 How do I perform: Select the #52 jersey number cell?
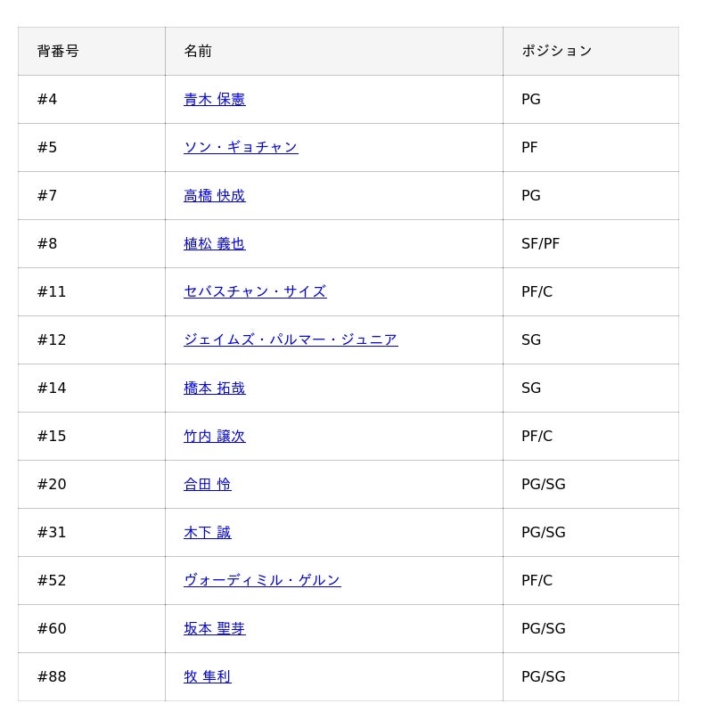click(92, 580)
